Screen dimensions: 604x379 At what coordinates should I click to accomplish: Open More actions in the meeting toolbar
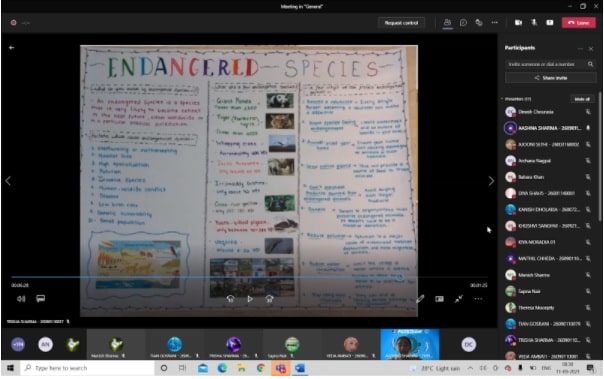click(x=495, y=23)
